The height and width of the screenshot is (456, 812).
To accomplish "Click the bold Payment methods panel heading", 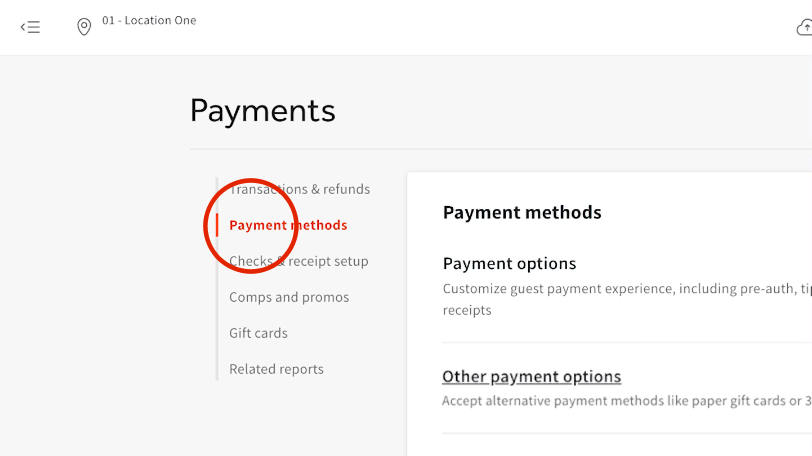I will tap(522, 212).
